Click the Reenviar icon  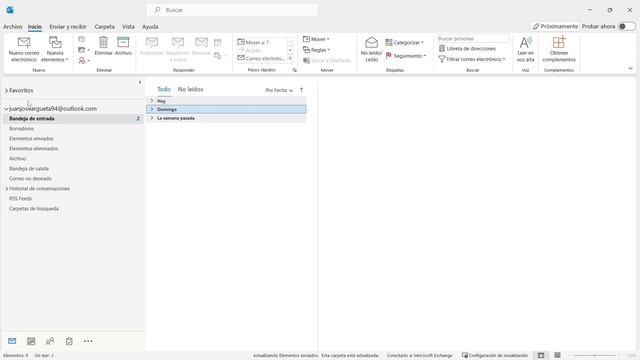[201, 42]
